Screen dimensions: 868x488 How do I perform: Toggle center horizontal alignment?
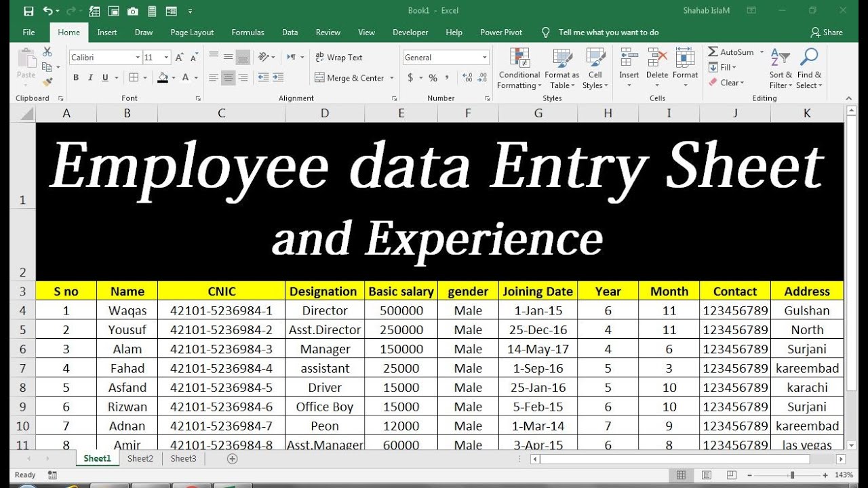coord(229,78)
